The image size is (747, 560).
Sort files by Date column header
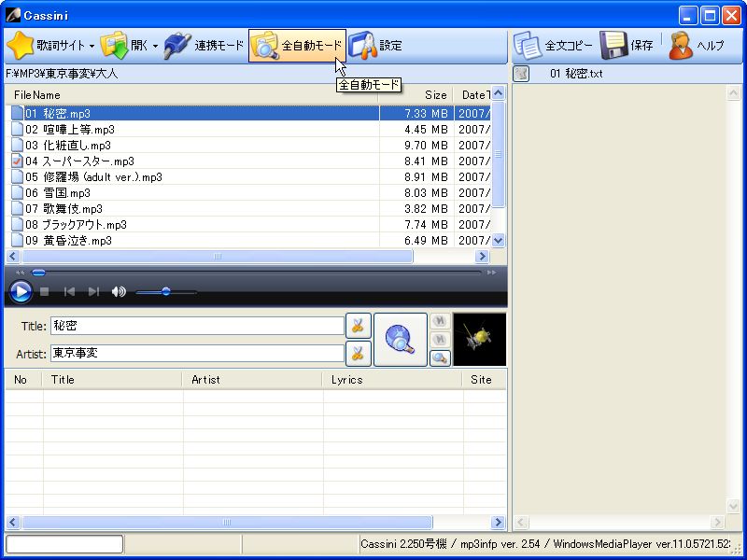tap(472, 95)
